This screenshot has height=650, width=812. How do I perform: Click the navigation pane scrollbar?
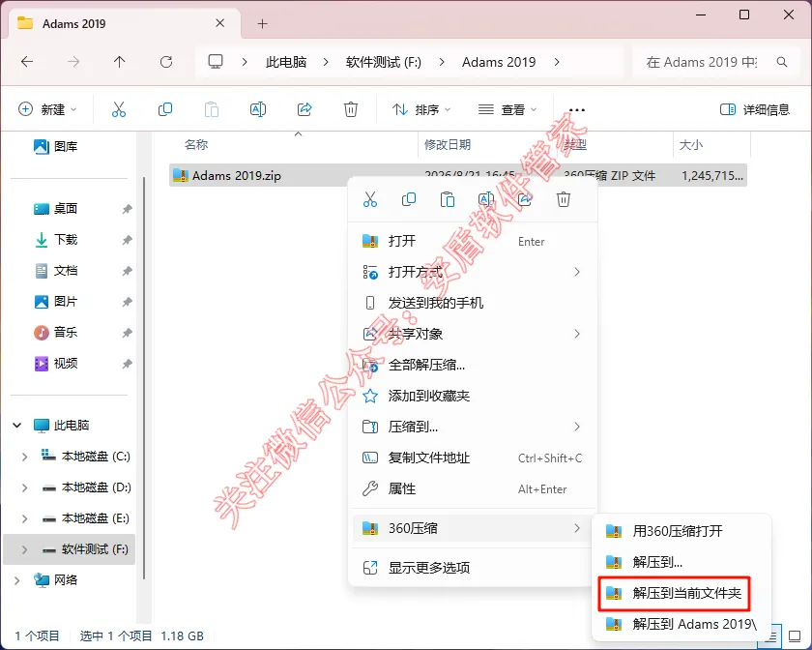point(144,378)
